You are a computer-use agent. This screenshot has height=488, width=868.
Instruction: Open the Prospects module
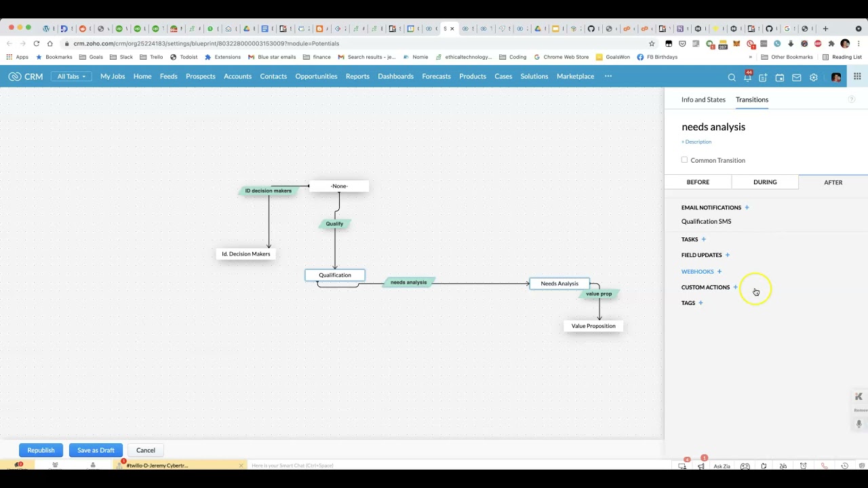201,77
